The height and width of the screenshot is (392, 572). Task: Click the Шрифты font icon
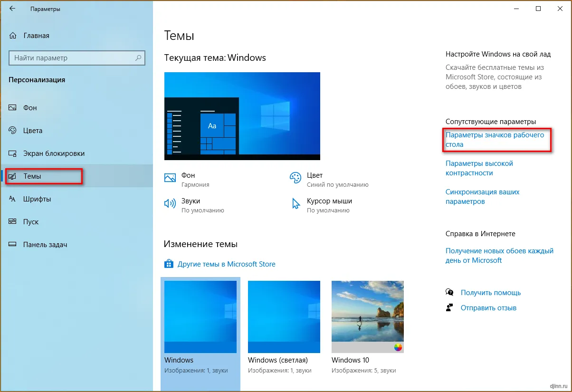pos(13,199)
